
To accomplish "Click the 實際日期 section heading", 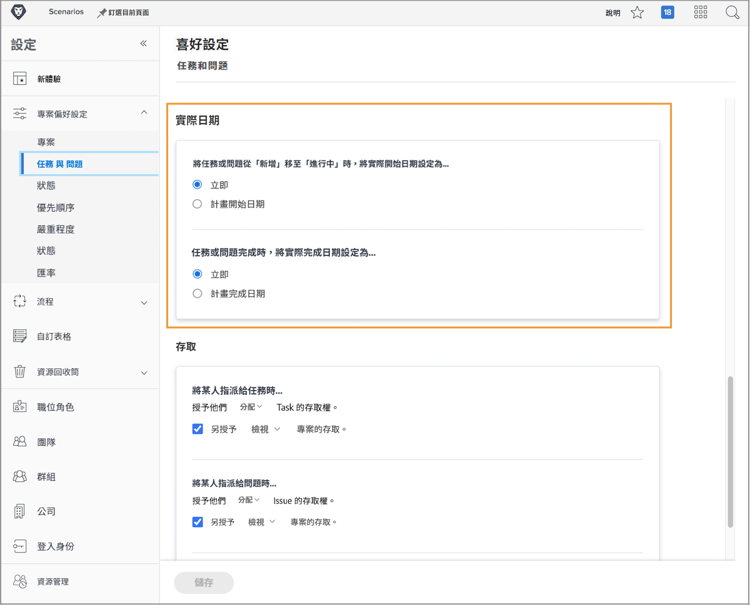I will [198, 120].
